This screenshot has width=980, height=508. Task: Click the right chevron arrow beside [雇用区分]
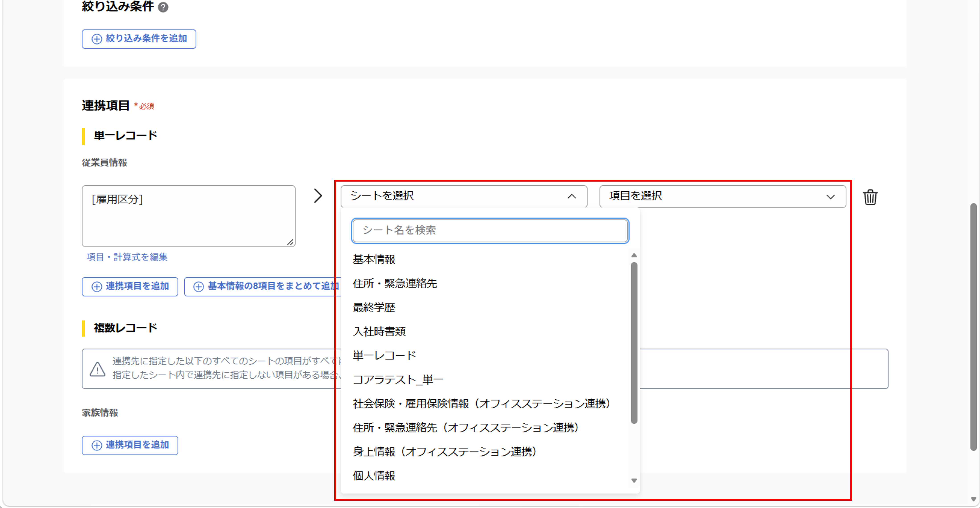318,196
